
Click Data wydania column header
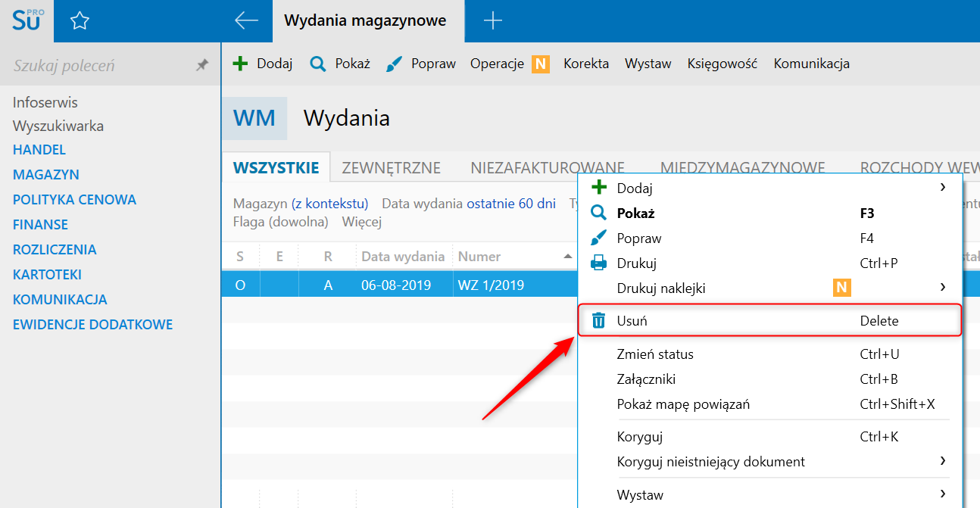click(x=404, y=257)
